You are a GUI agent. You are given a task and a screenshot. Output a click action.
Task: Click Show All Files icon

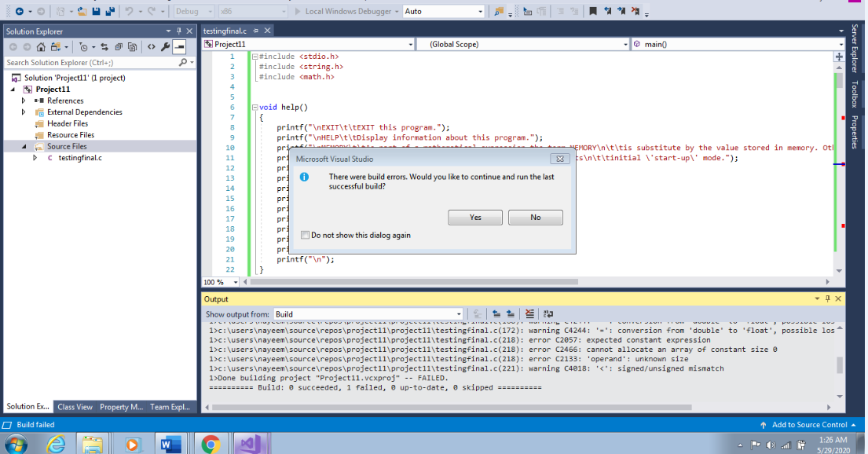click(132, 47)
